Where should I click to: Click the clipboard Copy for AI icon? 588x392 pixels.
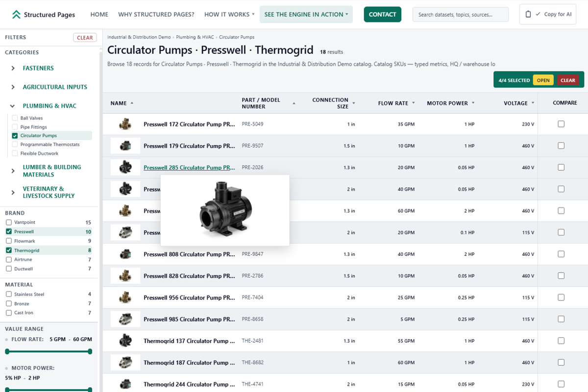coord(528,14)
